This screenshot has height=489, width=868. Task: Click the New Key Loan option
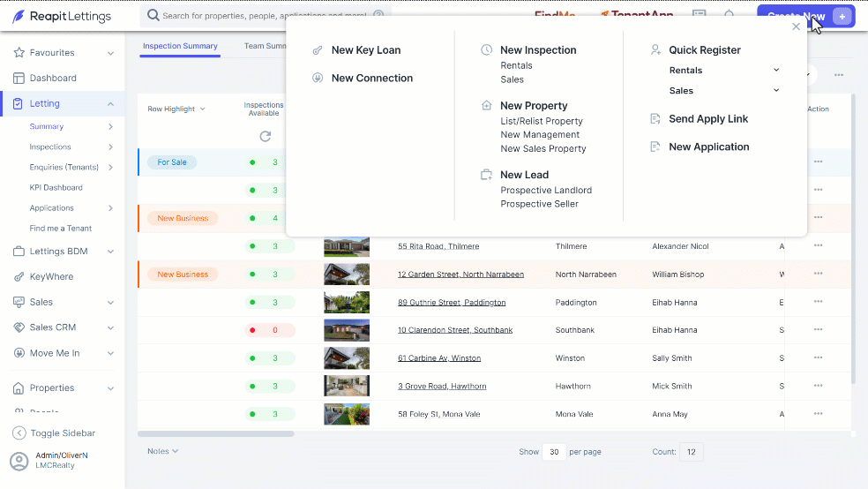pos(366,49)
